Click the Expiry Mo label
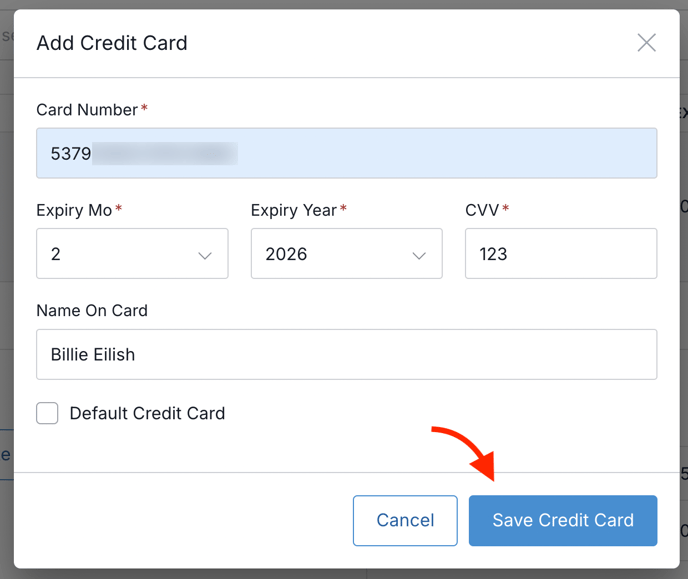This screenshot has width=688, height=579. (x=74, y=210)
